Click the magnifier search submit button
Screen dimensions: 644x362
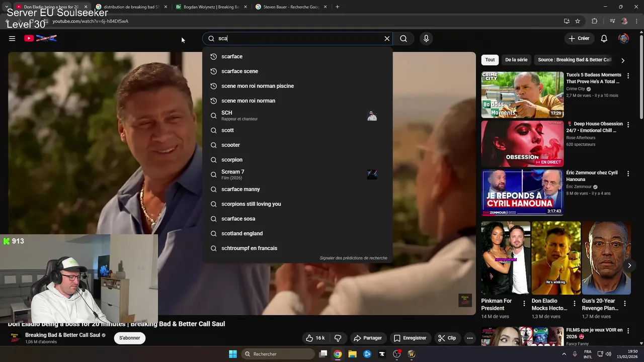pos(404,38)
